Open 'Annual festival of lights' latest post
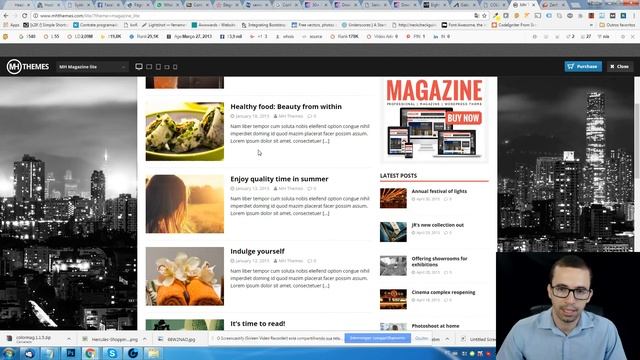The width and height of the screenshot is (640, 360). coord(439,191)
